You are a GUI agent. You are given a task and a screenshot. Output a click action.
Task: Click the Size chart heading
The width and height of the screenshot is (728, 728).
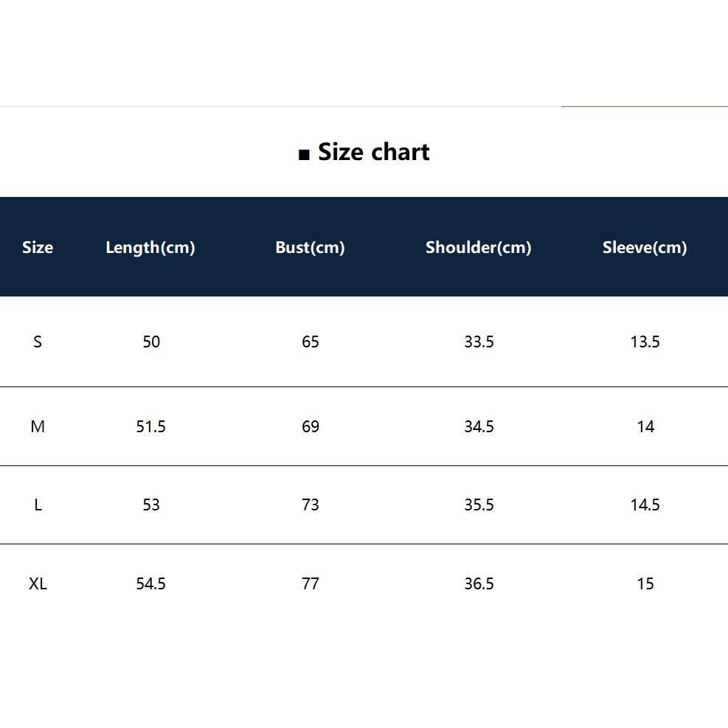pyautogui.click(x=374, y=152)
